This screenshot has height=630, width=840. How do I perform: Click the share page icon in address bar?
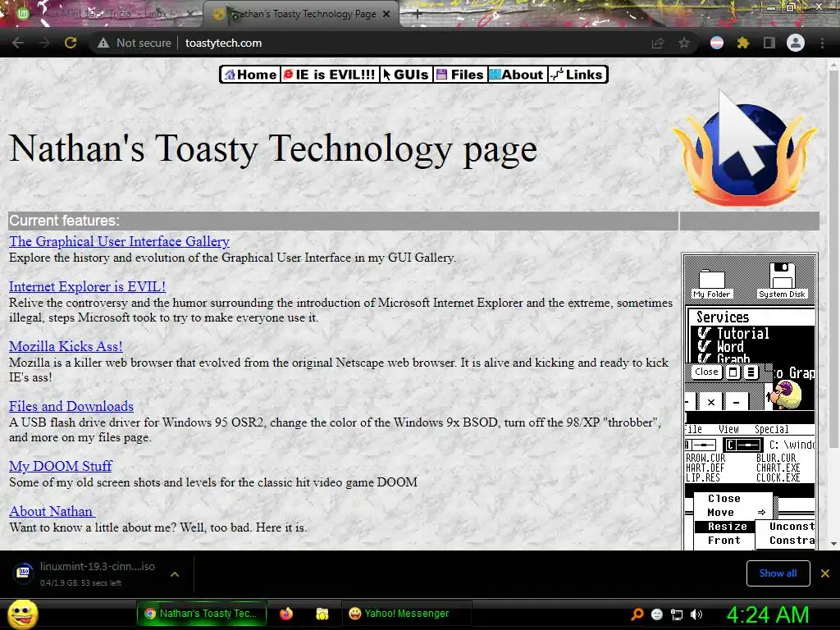pyautogui.click(x=657, y=43)
